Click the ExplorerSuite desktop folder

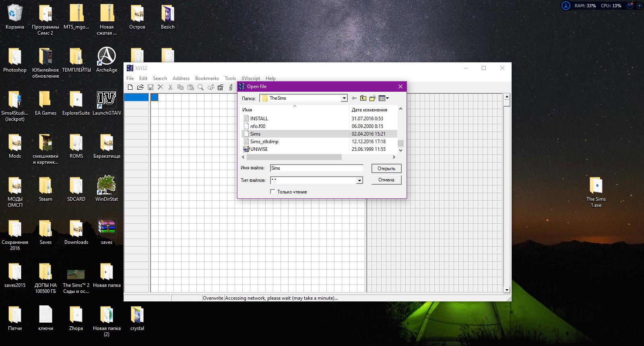click(x=76, y=103)
